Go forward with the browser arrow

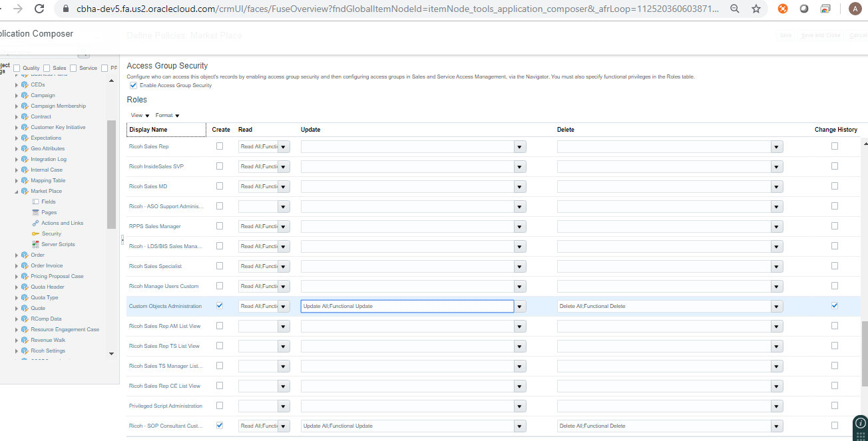click(x=18, y=9)
